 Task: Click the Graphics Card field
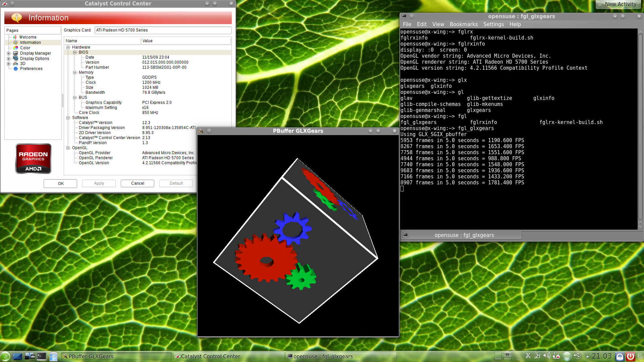[163, 30]
